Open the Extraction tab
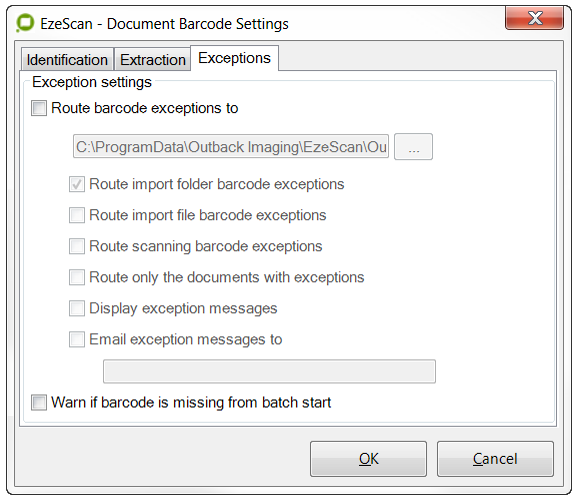The width and height of the screenshot is (576, 498). [152, 59]
